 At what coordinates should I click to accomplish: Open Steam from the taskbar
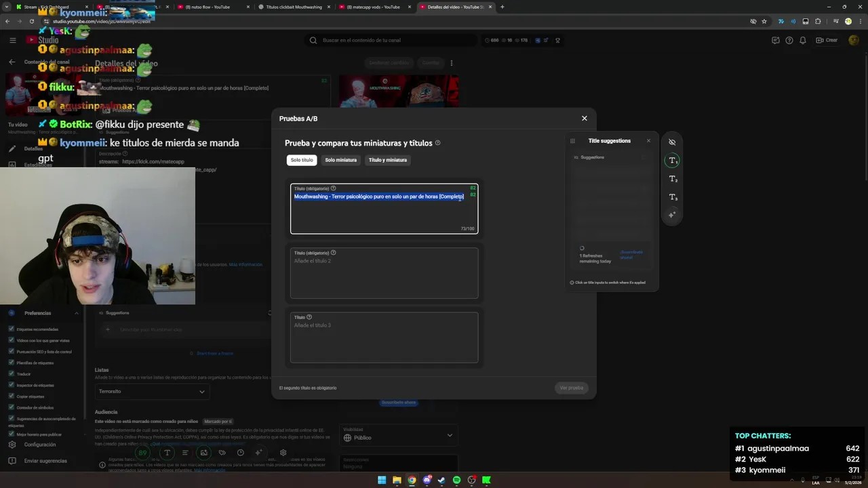pos(441,480)
